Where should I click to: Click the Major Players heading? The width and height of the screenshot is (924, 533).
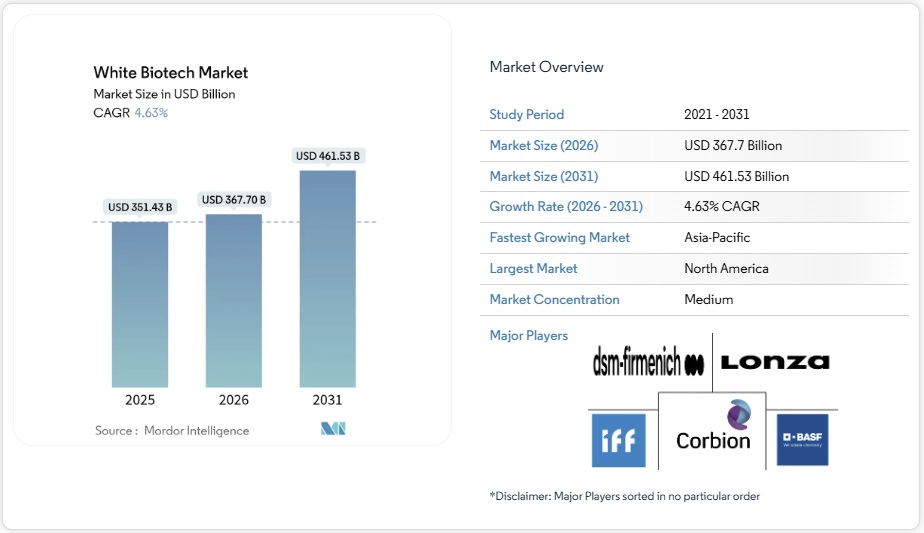pyautogui.click(x=528, y=336)
